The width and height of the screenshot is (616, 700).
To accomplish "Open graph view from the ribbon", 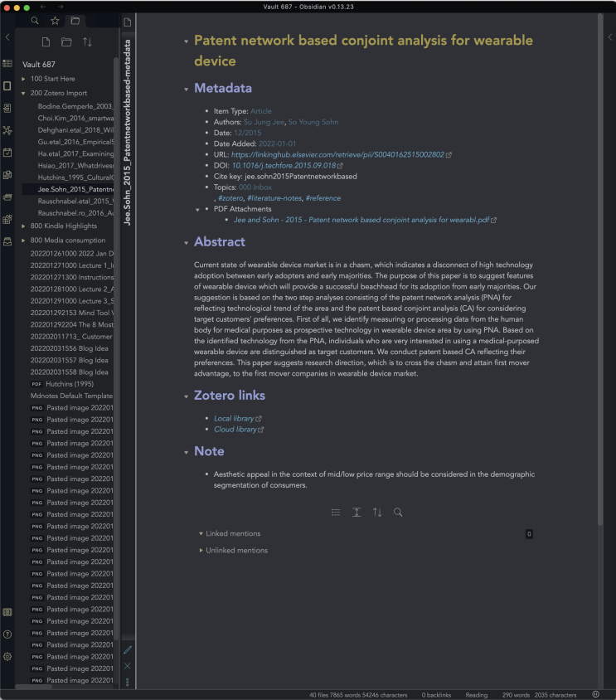I will [x=7, y=130].
